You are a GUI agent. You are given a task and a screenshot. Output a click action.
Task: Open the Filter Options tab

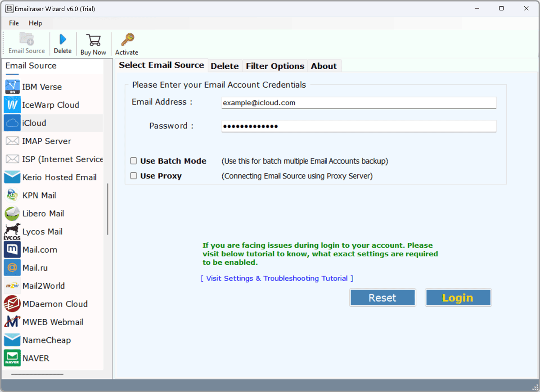[275, 66]
